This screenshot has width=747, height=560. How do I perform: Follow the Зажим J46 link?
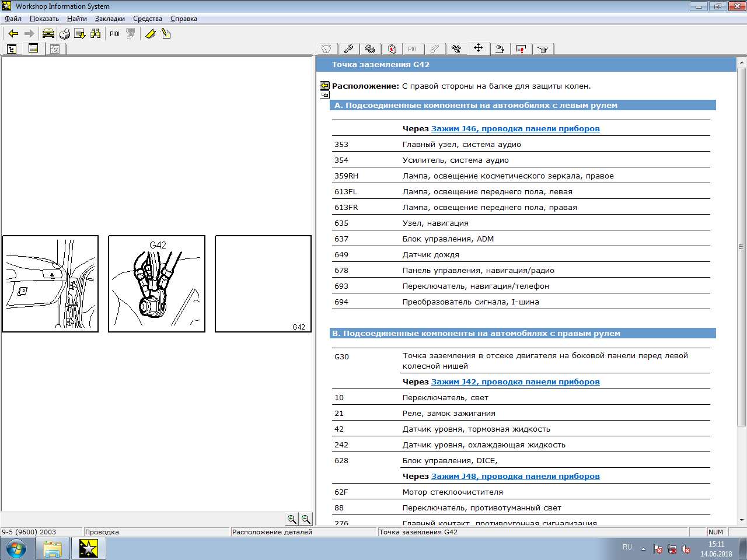coord(515,128)
